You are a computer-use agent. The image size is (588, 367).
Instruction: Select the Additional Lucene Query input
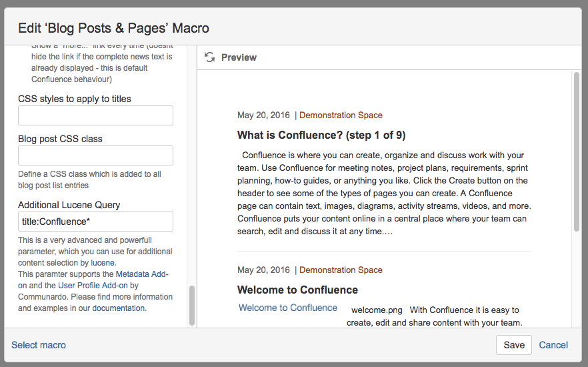pyautogui.click(x=95, y=222)
